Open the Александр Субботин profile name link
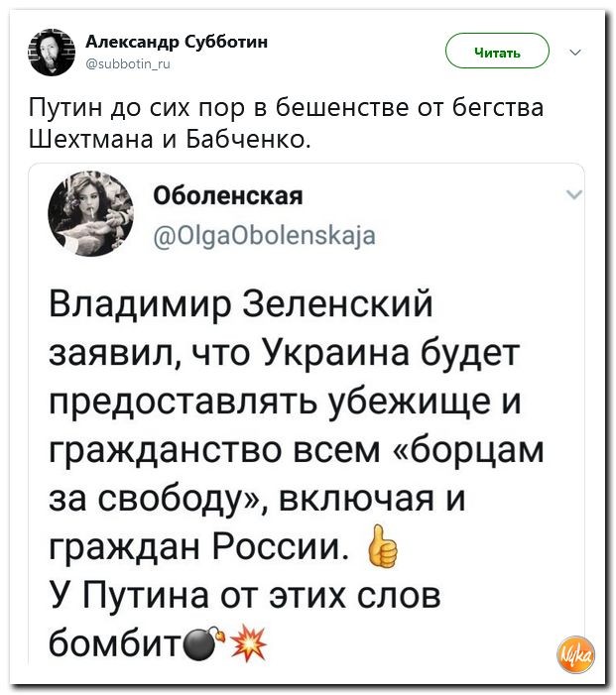The image size is (616, 695). click(177, 41)
